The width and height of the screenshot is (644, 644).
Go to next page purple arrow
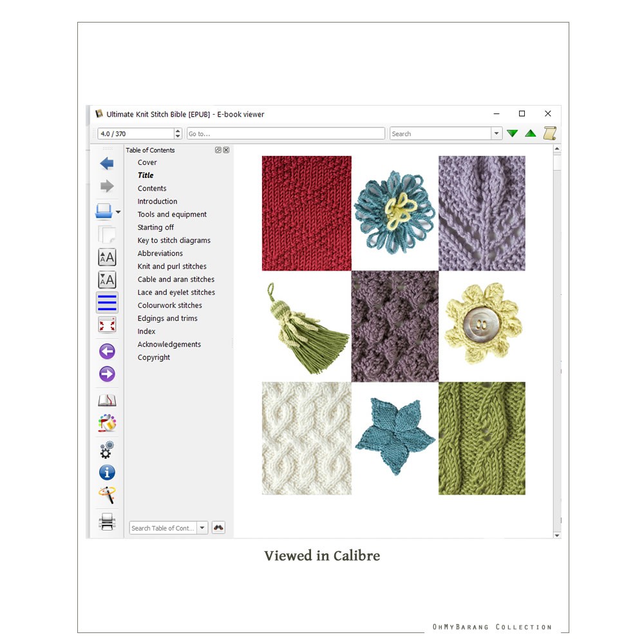[107, 374]
